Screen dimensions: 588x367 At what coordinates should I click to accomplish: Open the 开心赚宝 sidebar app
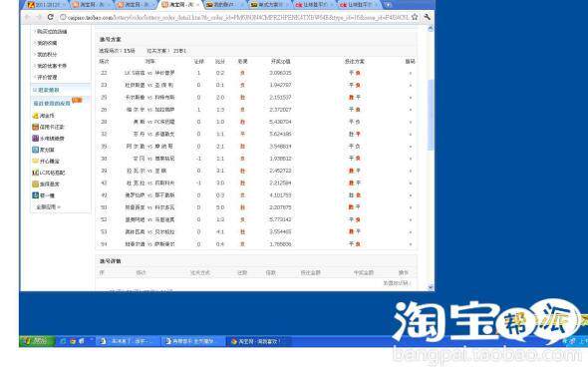point(46,161)
